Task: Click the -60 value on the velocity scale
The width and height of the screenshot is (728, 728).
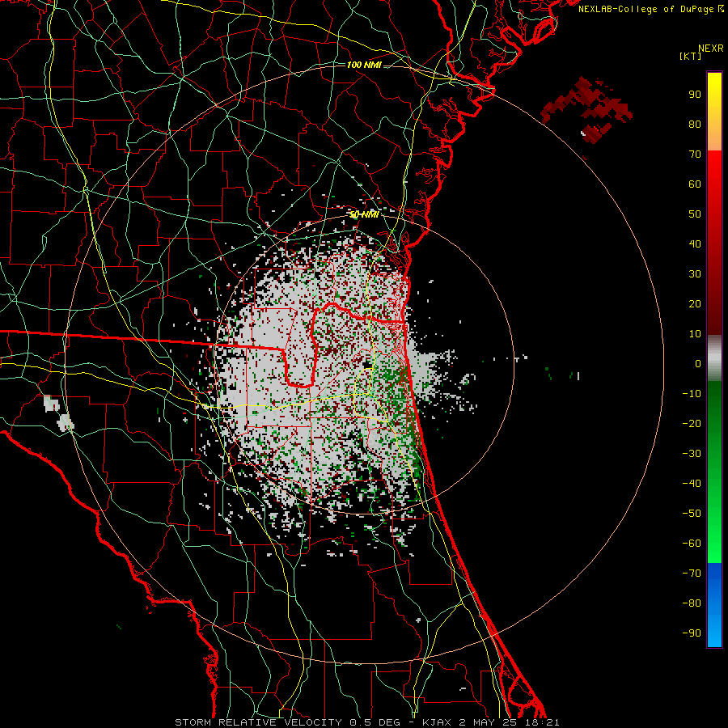Action: (692, 544)
